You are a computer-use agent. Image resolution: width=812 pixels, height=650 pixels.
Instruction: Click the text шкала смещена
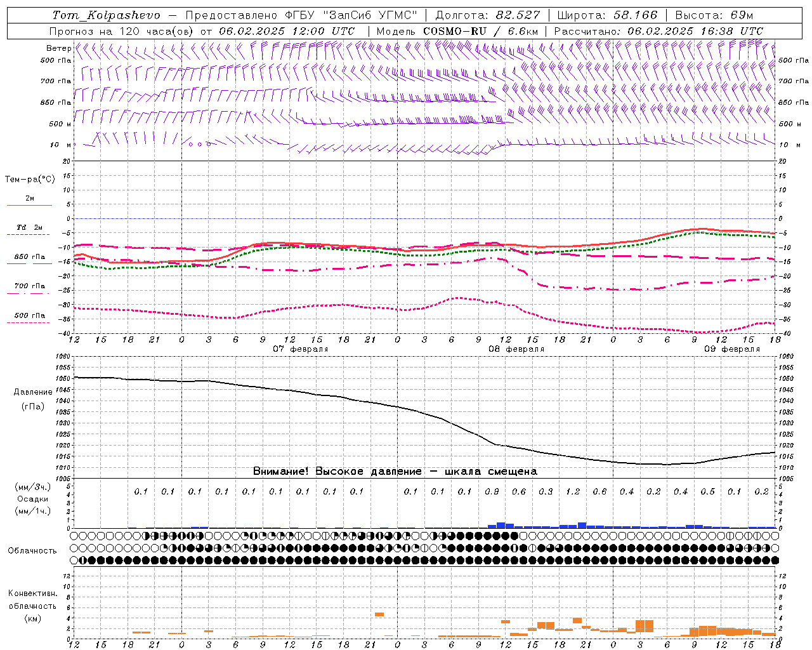[x=491, y=471]
